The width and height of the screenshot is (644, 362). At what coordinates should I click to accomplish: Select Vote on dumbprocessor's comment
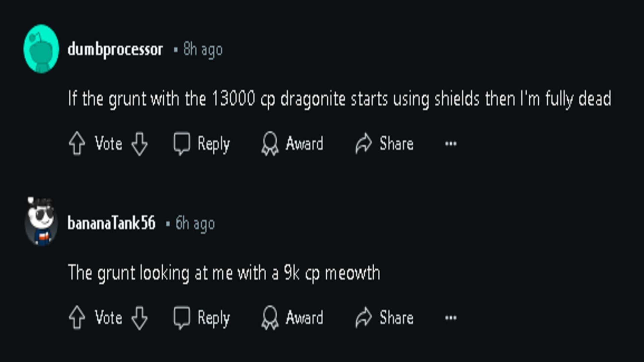tap(109, 143)
